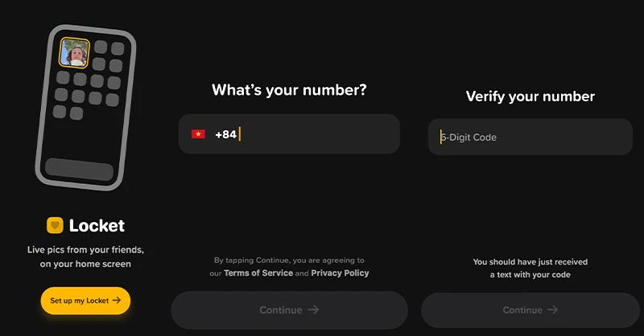Image resolution: width=644 pixels, height=336 pixels.
Task: Click the arrow on the phone number Continue button
Action: tap(313, 309)
